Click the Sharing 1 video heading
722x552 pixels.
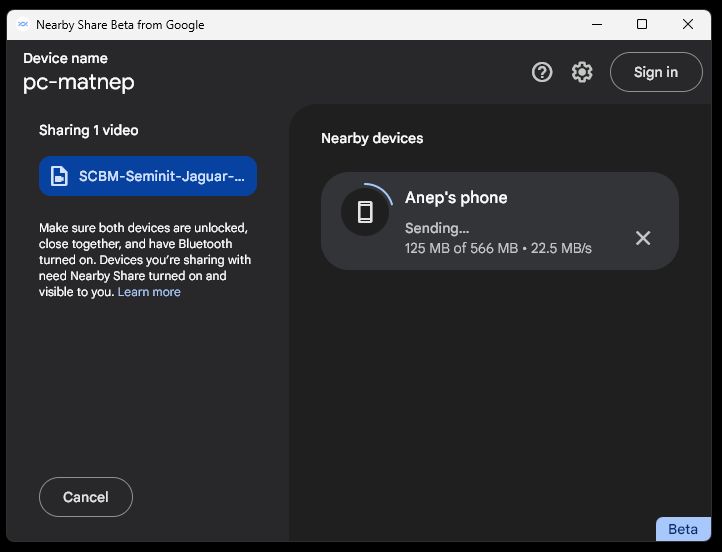tap(88, 130)
